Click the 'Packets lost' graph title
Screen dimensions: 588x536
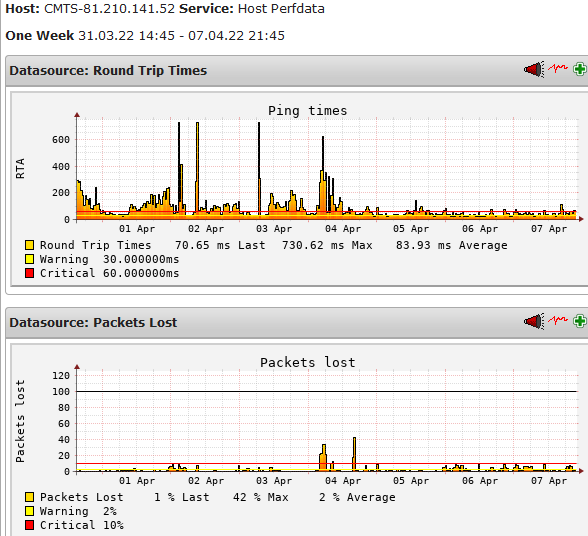[x=308, y=363]
